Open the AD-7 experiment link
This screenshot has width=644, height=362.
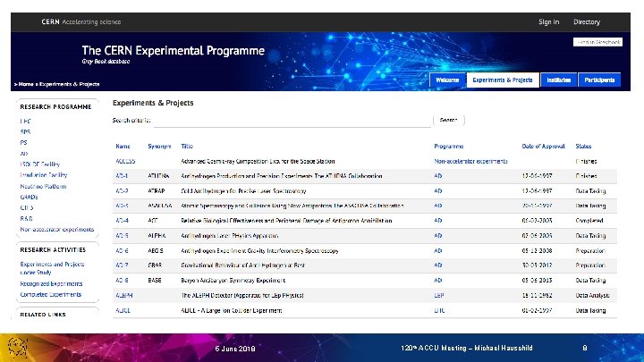click(x=122, y=265)
